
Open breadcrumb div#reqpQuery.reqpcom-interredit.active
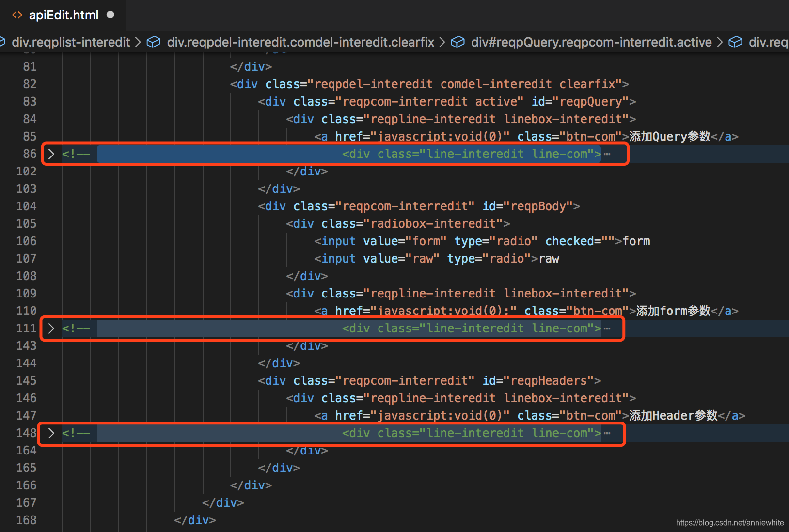pyautogui.click(x=591, y=42)
